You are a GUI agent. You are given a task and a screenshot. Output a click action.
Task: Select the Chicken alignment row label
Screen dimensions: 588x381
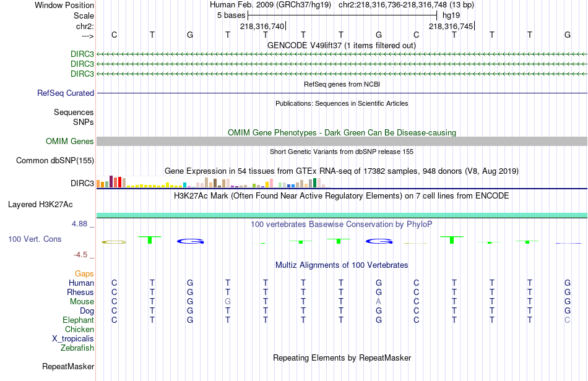[79, 329]
